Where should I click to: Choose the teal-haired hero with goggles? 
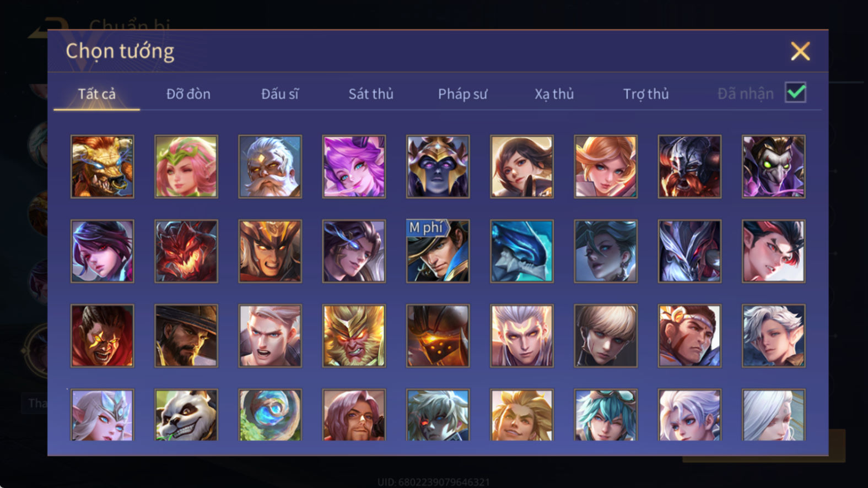(606, 415)
